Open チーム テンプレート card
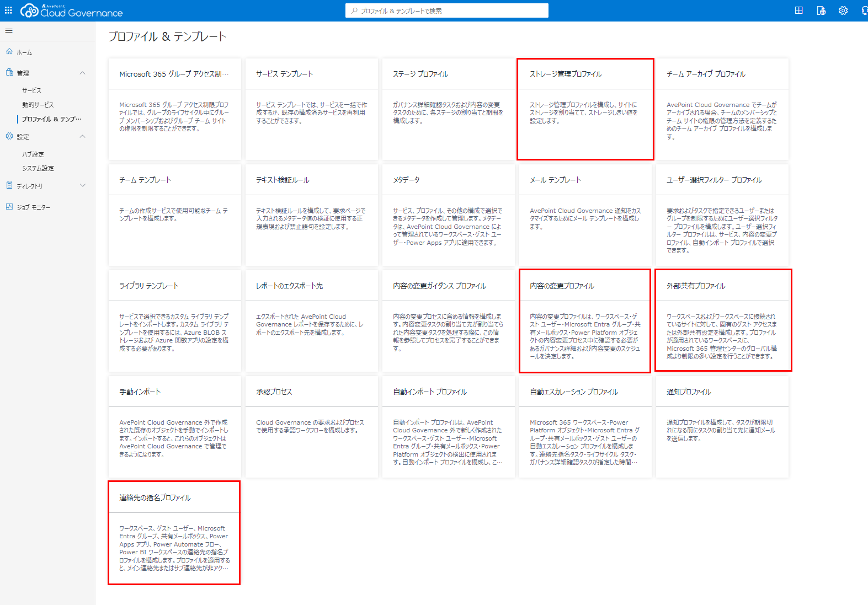Screen dimensions: 868x605 tap(174, 215)
